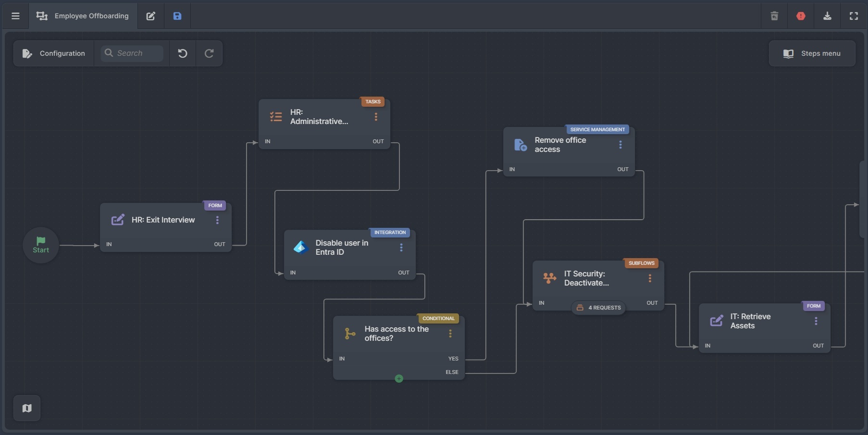
Task: Click the Entra ID integration icon
Action: [301, 247]
